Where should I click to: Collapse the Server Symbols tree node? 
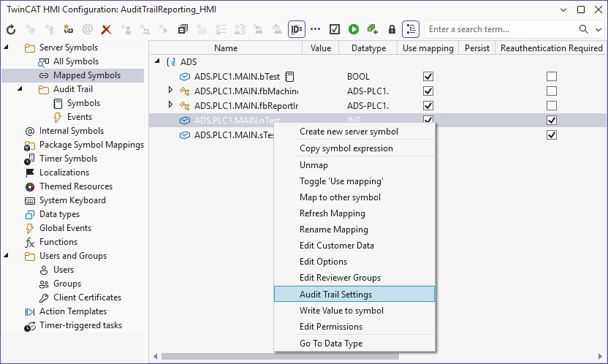[x=6, y=48]
